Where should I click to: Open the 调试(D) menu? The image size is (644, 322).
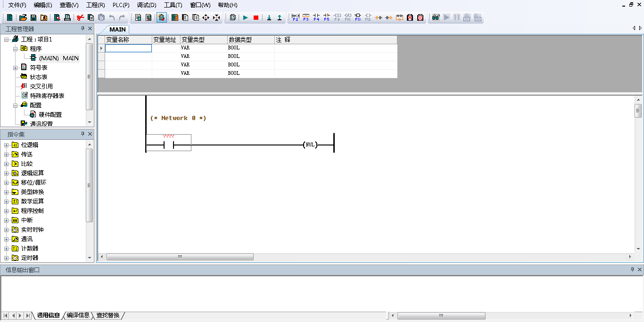(147, 5)
